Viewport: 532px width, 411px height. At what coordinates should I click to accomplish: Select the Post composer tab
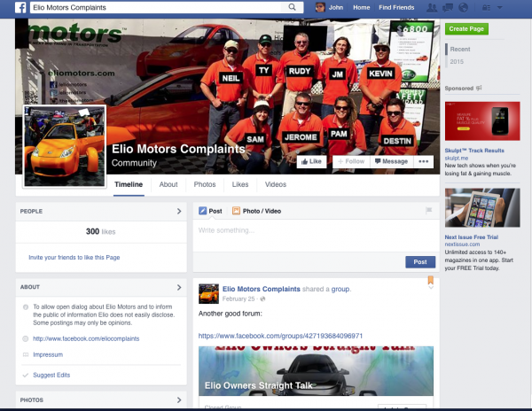point(210,211)
